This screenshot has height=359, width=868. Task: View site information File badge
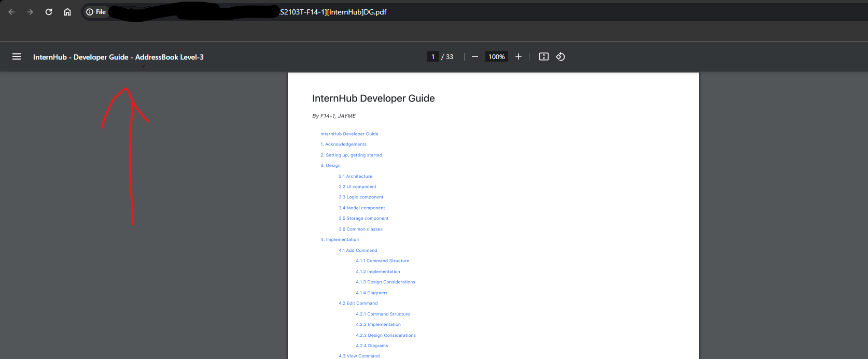click(x=96, y=12)
